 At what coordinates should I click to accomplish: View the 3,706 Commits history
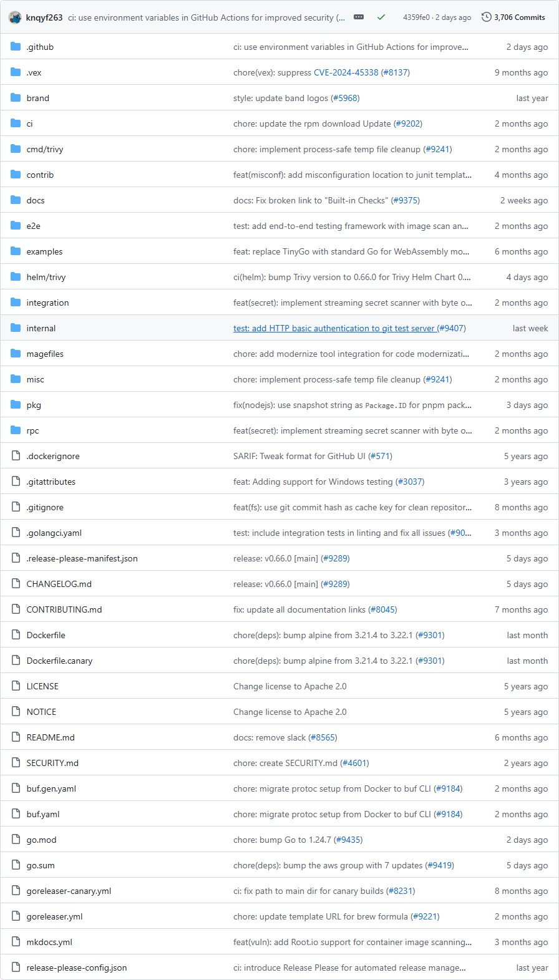[520, 17]
